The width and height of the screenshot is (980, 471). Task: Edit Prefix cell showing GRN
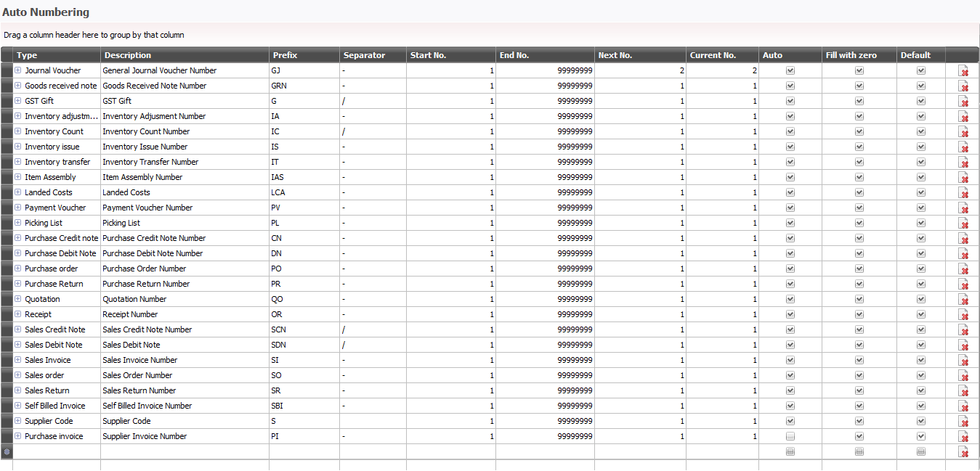304,86
